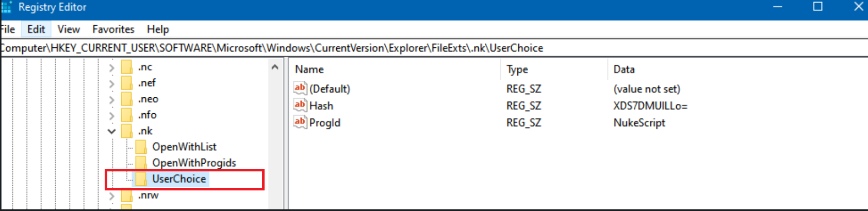Click the Hash string value icon
Image resolution: width=868 pixels, height=211 pixels.
click(300, 105)
